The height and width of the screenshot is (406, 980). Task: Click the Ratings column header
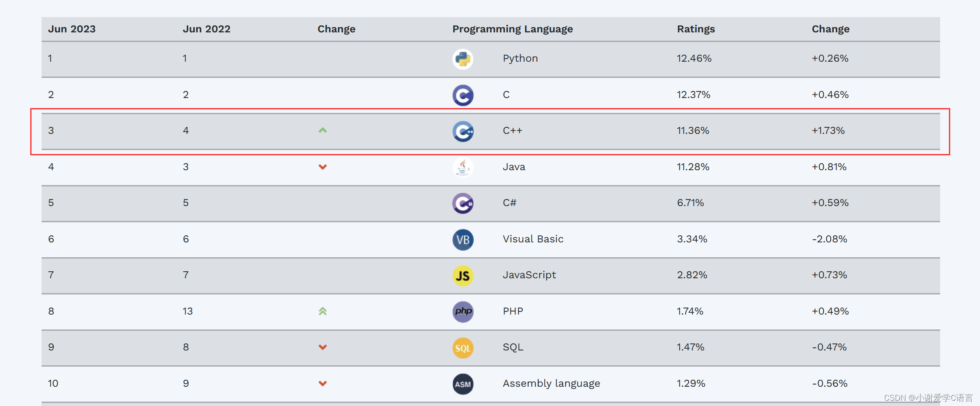click(696, 29)
